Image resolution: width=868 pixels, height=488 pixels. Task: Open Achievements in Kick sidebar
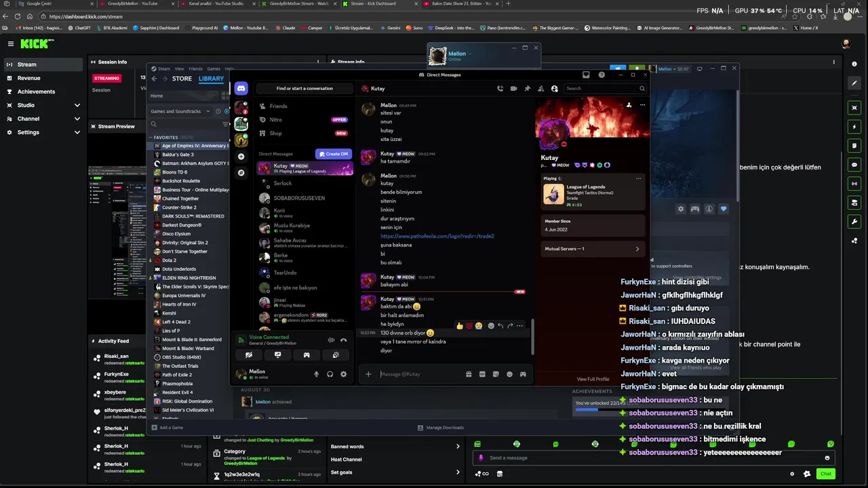pos(43,91)
